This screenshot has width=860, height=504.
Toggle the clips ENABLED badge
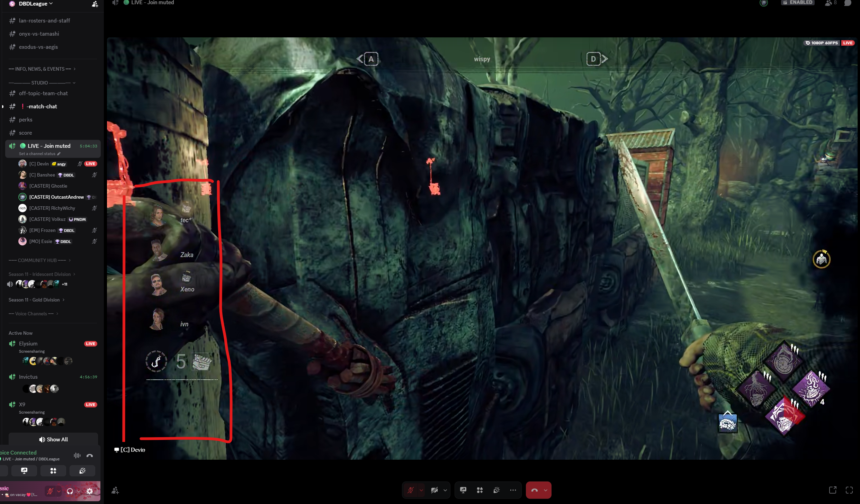(798, 2)
